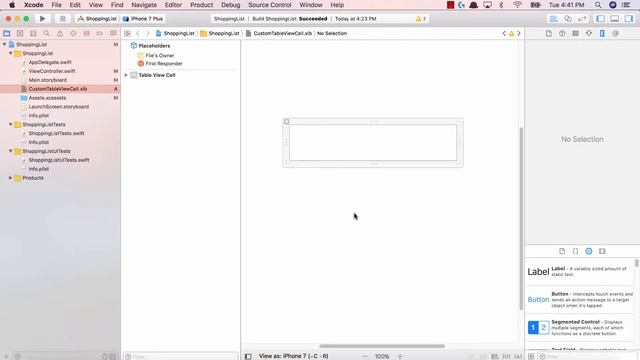Open the Connections inspector
This screenshot has width=640, height=360.
point(616,33)
